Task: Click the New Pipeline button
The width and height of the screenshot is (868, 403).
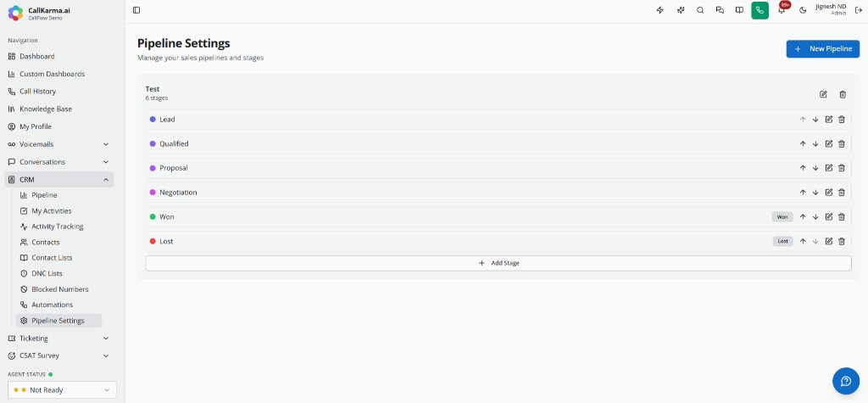Action: [822, 48]
